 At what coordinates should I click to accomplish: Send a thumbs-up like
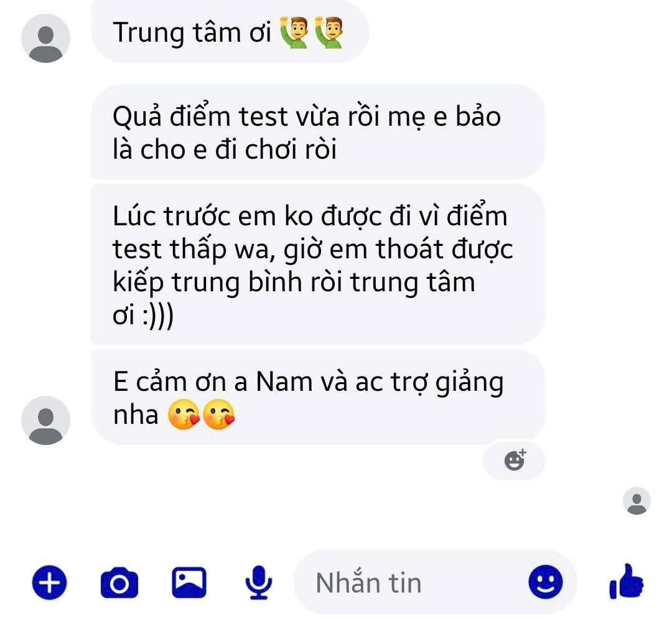coord(626,581)
